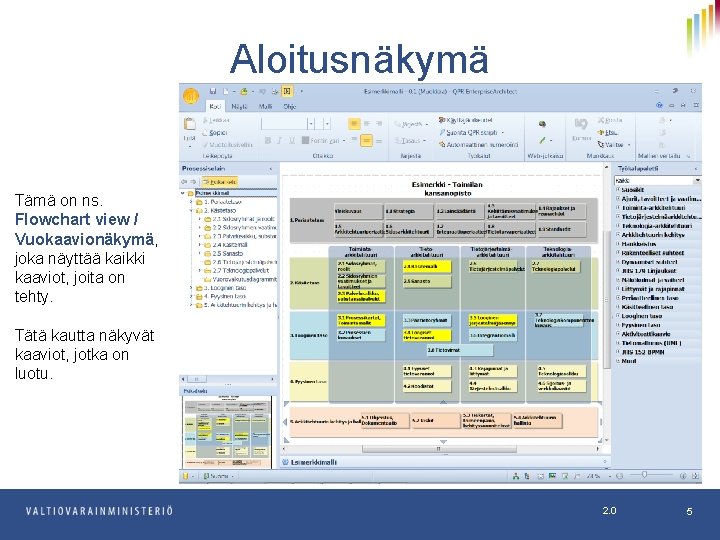Select the 1. Periaatetaso tree folder
The image size is (720, 540).
coord(219,202)
